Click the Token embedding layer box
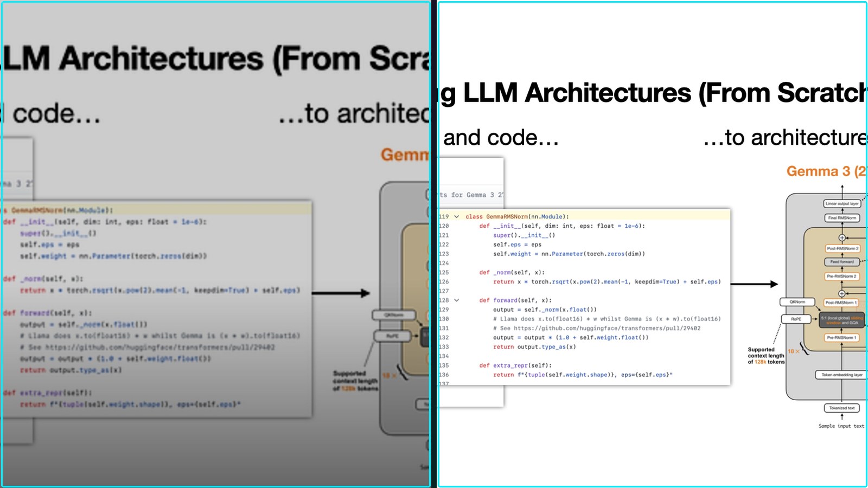This screenshot has width=868, height=488. pos(842,375)
